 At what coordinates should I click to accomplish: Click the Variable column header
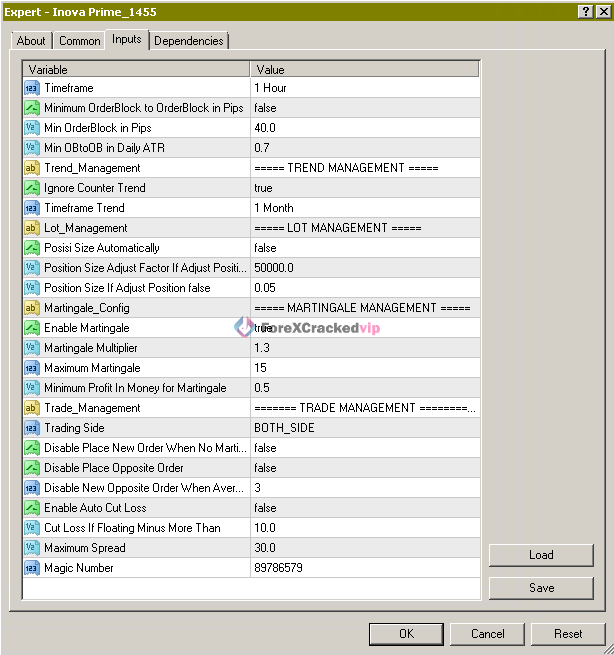pyautogui.click(x=136, y=70)
